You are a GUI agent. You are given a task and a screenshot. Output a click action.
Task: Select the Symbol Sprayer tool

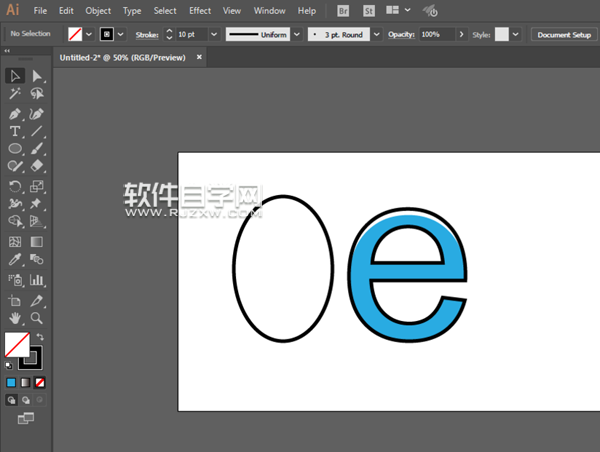(15, 280)
